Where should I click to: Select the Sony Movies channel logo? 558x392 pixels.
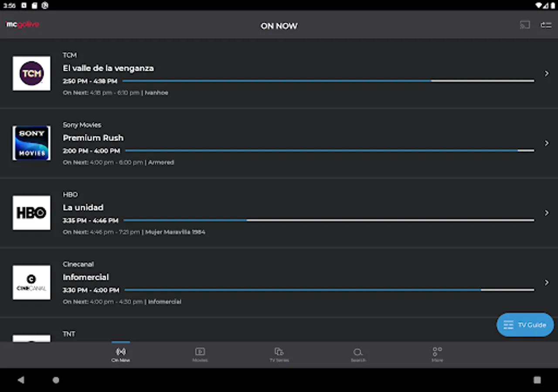[x=31, y=143]
